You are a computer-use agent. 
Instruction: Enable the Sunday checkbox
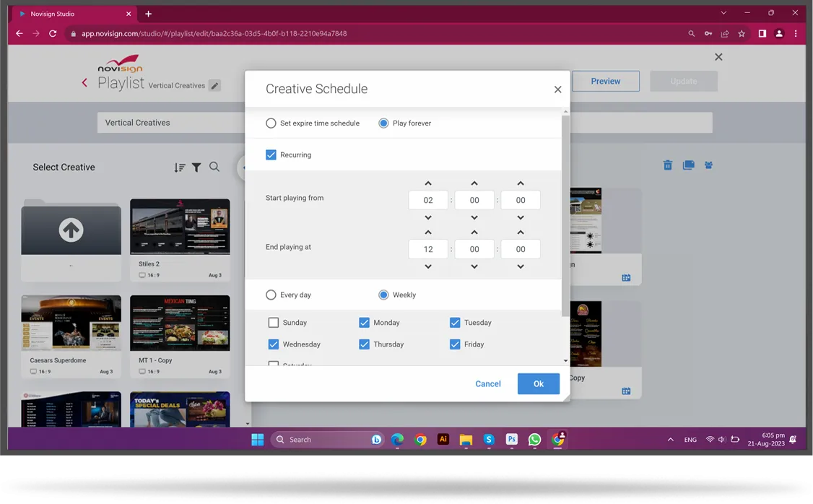tap(274, 322)
